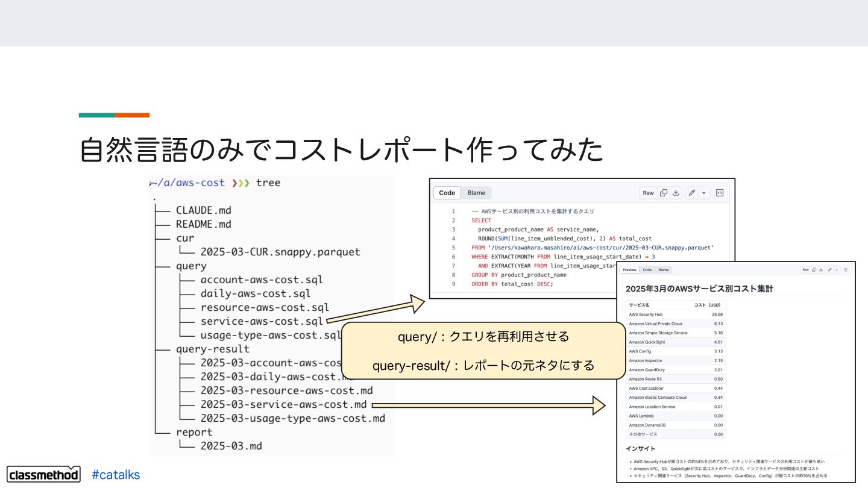868x488 pixels.
Task: Click the #catalks hashtag
Action: coord(116,475)
